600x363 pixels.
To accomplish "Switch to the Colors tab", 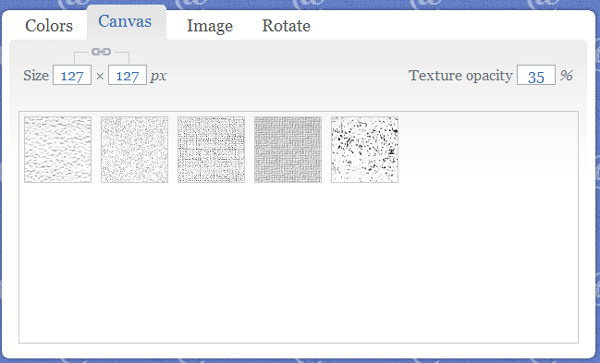I will pyautogui.click(x=49, y=26).
